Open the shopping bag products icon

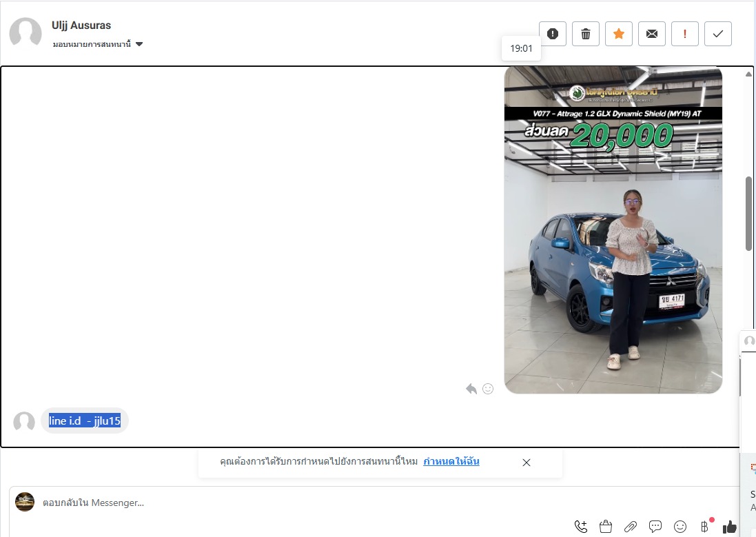point(606,527)
